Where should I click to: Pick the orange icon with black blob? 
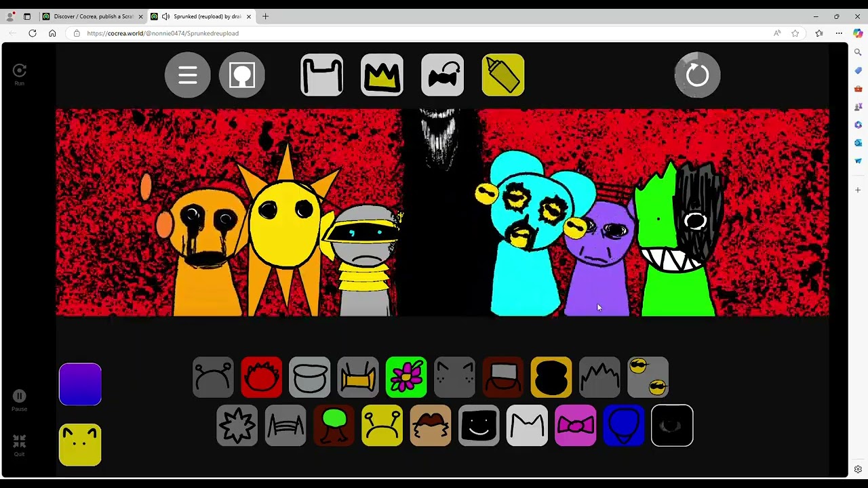click(551, 378)
